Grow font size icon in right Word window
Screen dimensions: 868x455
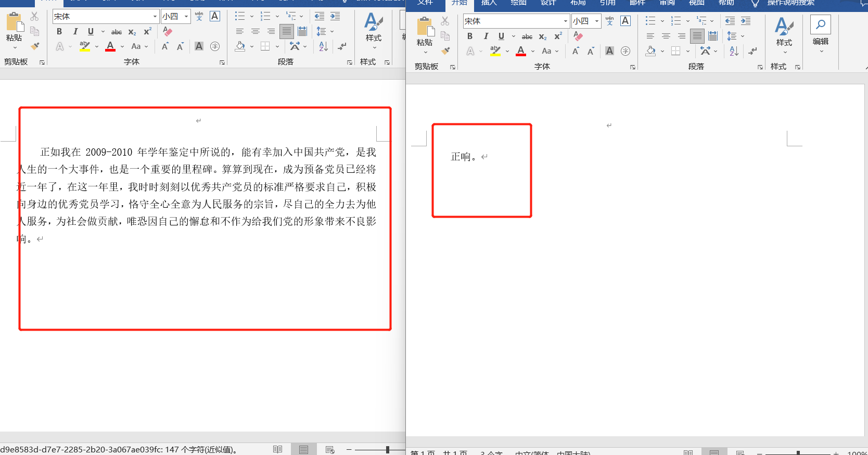tap(576, 51)
